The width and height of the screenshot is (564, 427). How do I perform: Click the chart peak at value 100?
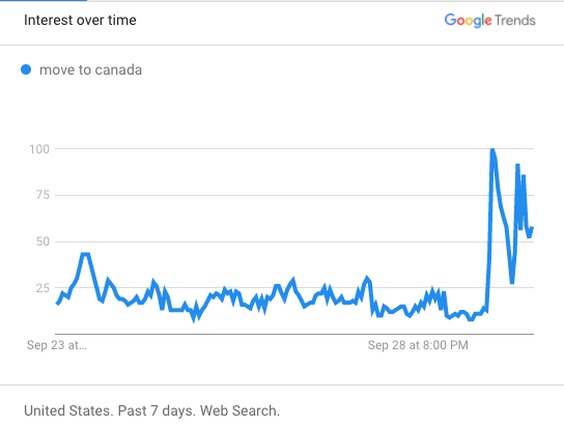pyautogui.click(x=492, y=149)
